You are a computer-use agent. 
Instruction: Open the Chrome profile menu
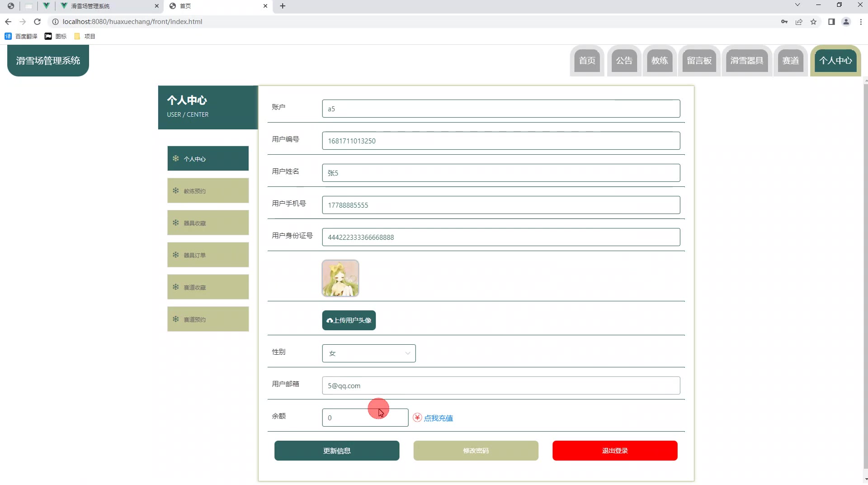pos(846,22)
